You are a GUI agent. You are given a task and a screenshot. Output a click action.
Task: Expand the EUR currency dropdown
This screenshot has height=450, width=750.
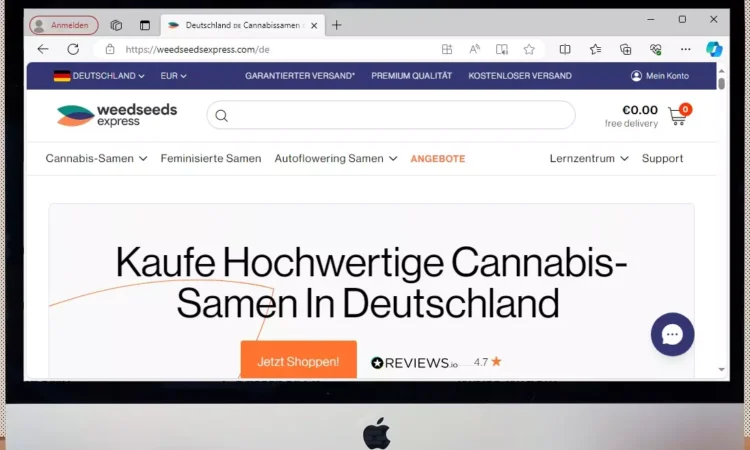[173, 76]
